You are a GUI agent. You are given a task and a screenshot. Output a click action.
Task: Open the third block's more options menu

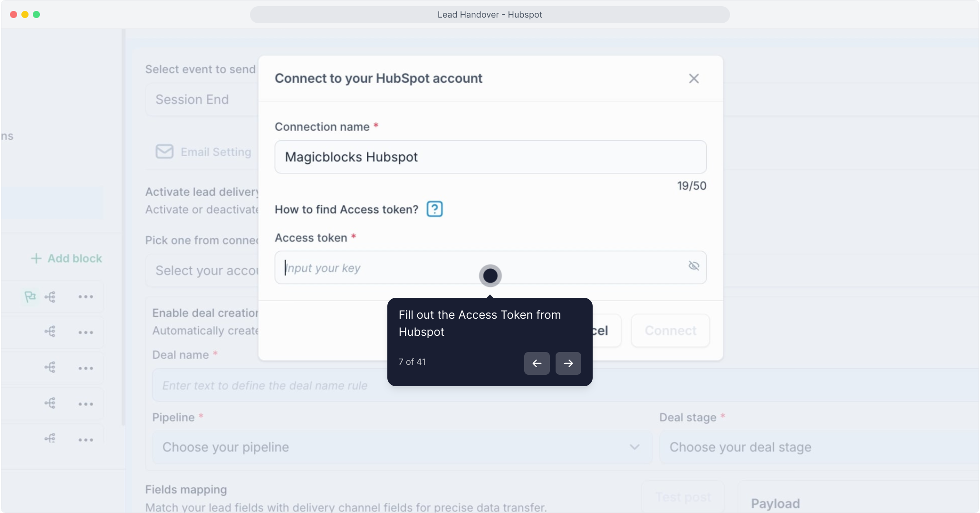pyautogui.click(x=86, y=368)
